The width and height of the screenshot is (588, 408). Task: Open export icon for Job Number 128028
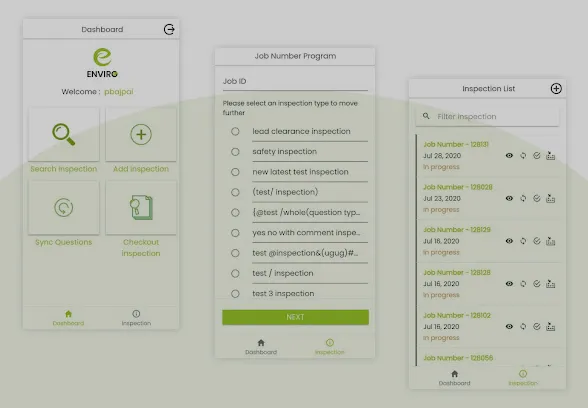click(x=550, y=198)
